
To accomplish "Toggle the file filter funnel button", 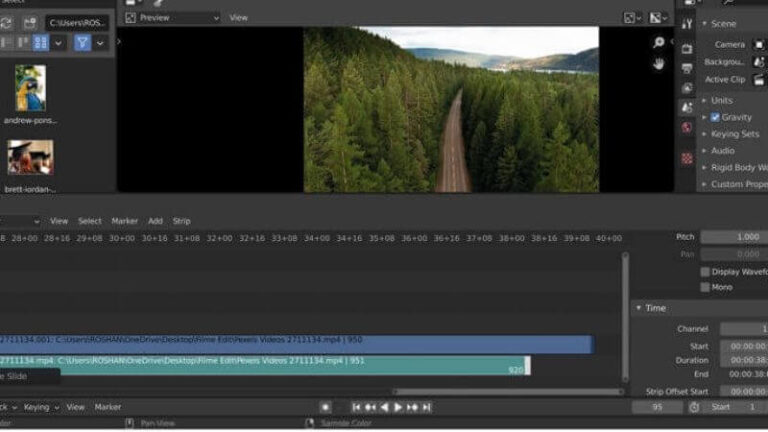I will [82, 43].
